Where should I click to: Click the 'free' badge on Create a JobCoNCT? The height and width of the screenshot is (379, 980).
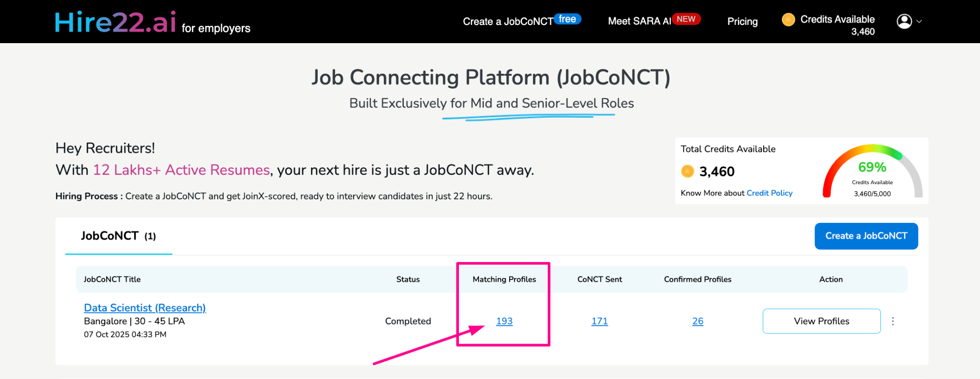pyautogui.click(x=568, y=19)
